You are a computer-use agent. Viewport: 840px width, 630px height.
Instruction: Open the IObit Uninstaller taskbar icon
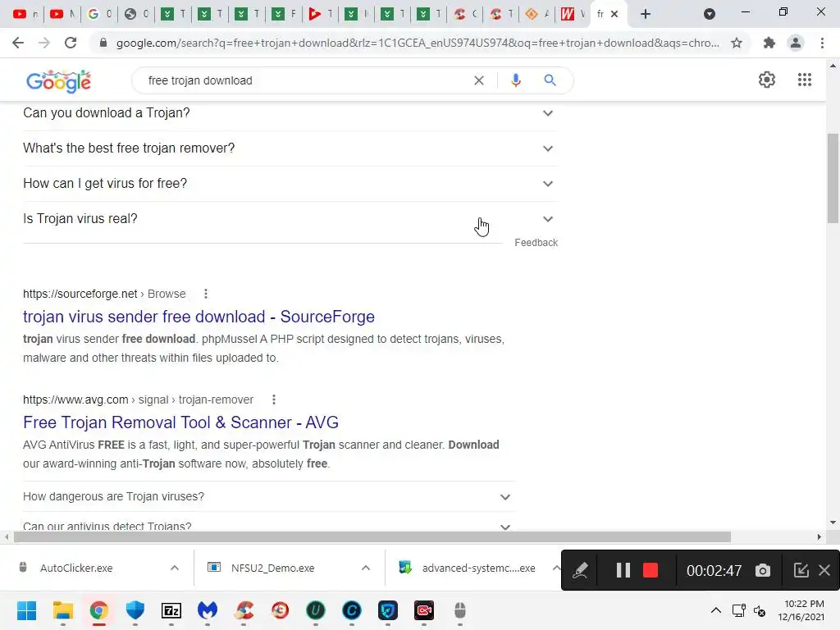click(x=316, y=610)
